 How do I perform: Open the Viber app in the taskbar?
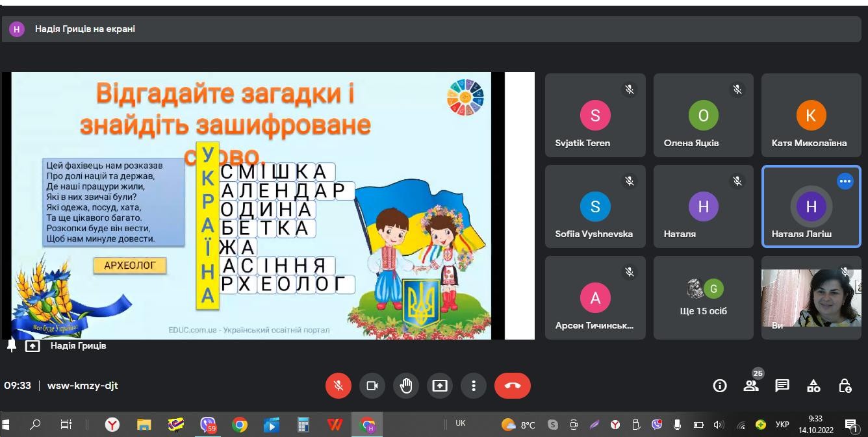(x=208, y=425)
